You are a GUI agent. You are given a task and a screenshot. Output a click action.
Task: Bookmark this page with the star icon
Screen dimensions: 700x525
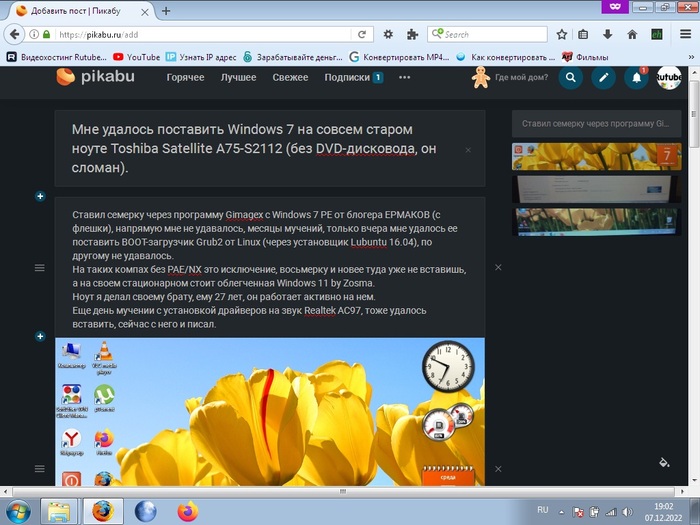[x=562, y=34]
